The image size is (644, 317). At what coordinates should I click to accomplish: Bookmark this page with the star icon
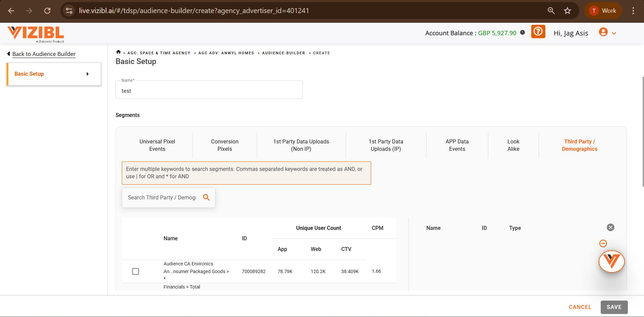click(567, 11)
